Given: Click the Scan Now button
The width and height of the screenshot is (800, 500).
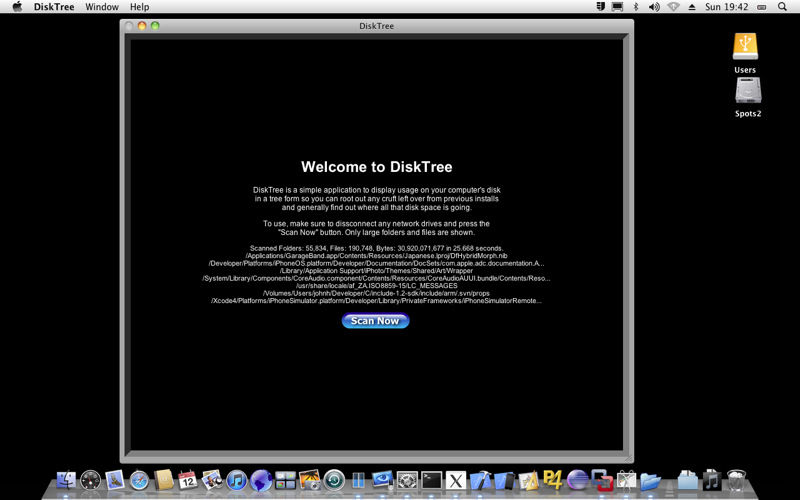Looking at the screenshot, I should pyautogui.click(x=375, y=320).
